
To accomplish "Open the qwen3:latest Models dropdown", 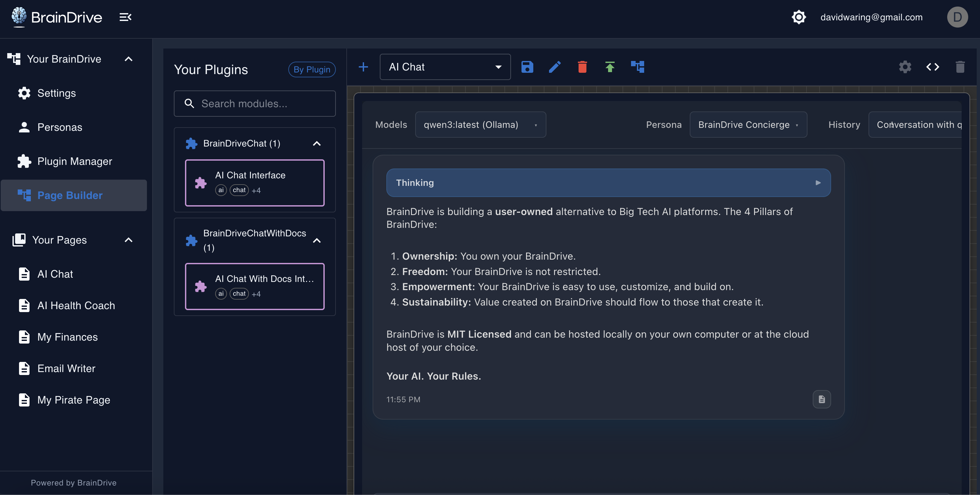I will 480,125.
